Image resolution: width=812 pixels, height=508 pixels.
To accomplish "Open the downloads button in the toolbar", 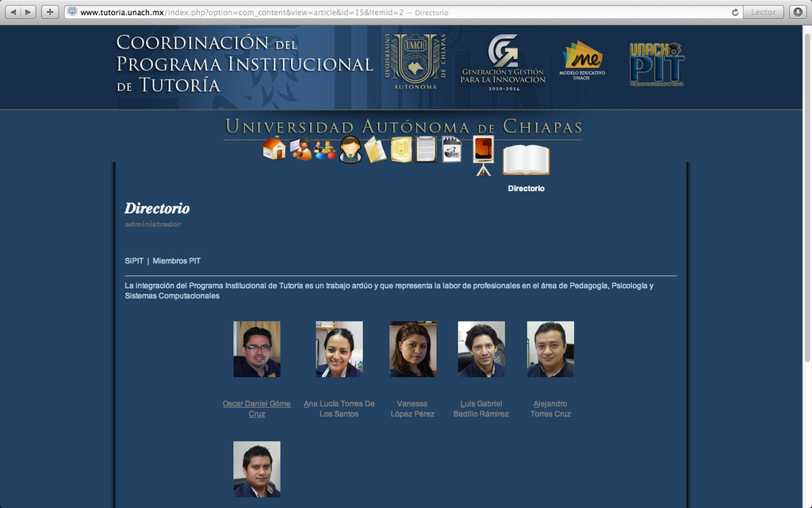I will point(798,12).
